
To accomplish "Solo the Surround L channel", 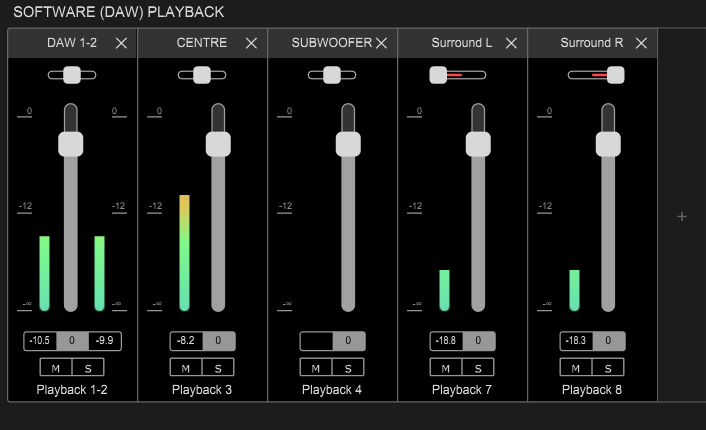I will [x=478, y=367].
